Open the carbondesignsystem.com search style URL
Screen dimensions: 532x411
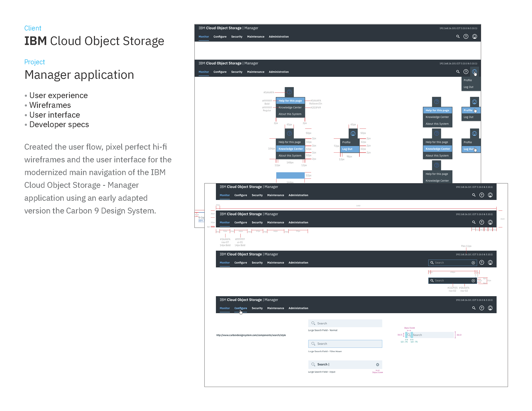coord(251,335)
